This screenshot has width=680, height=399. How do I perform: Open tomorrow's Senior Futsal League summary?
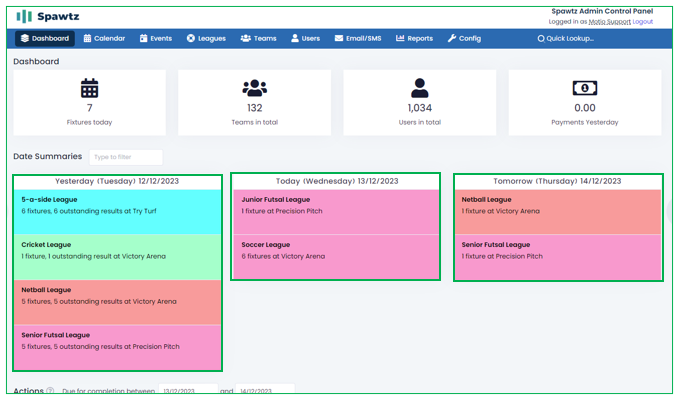click(558, 257)
